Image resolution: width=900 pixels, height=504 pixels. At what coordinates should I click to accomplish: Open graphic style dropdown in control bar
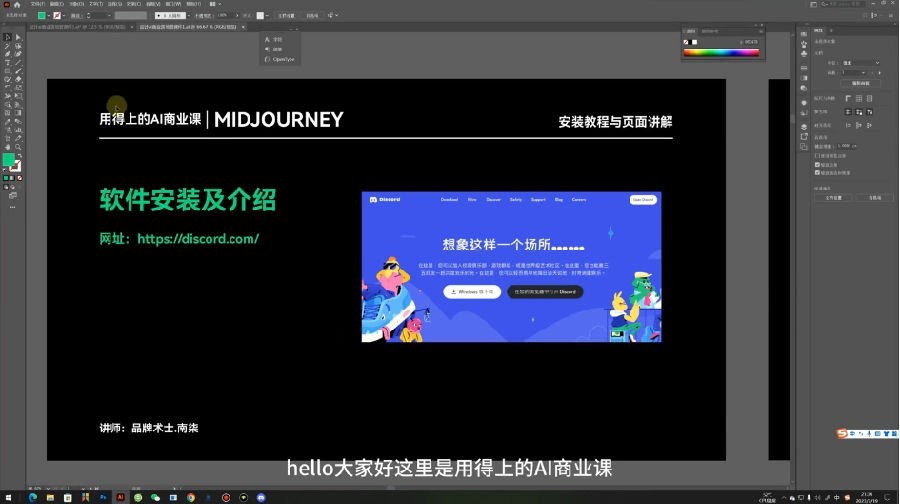268,15
